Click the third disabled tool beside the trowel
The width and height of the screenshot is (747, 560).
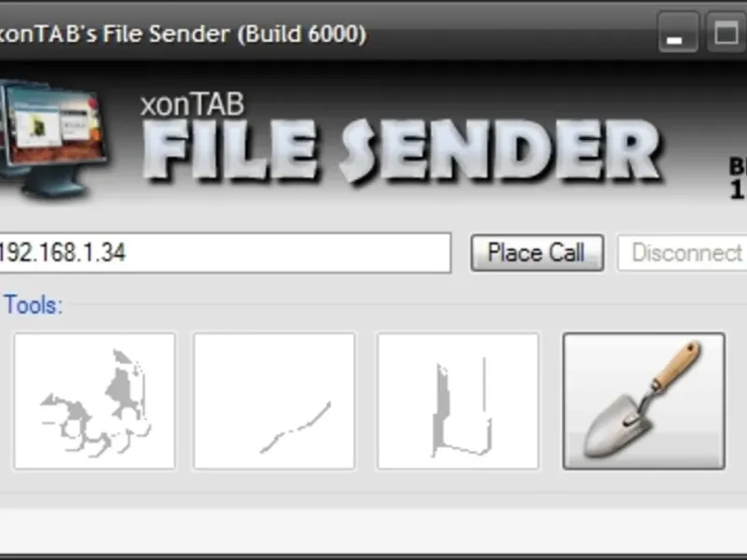click(x=458, y=401)
